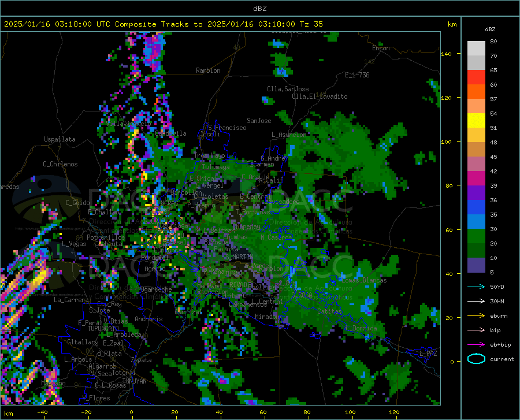Click the 80 km vertical axis label
The width and height of the screenshot is (520, 420).
pyautogui.click(x=449, y=185)
